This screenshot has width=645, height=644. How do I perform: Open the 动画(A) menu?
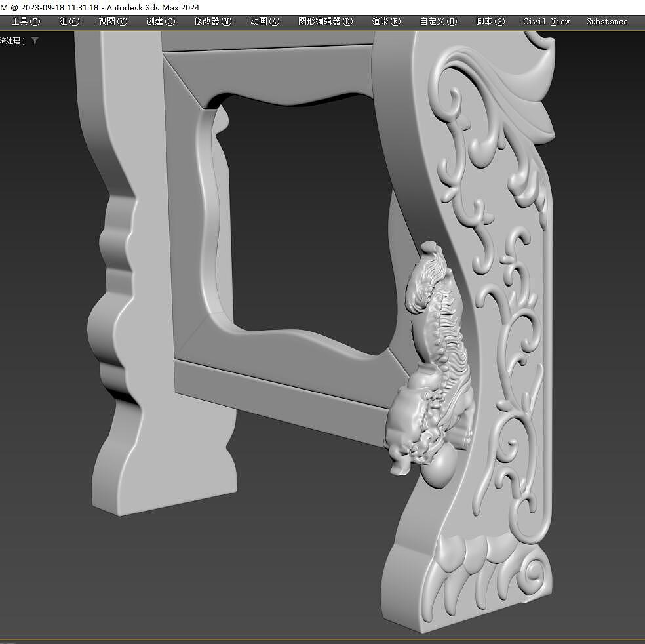coord(265,21)
